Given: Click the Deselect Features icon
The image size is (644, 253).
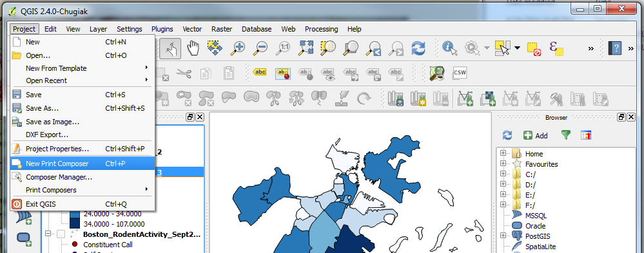Looking at the screenshot, I should (534, 49).
